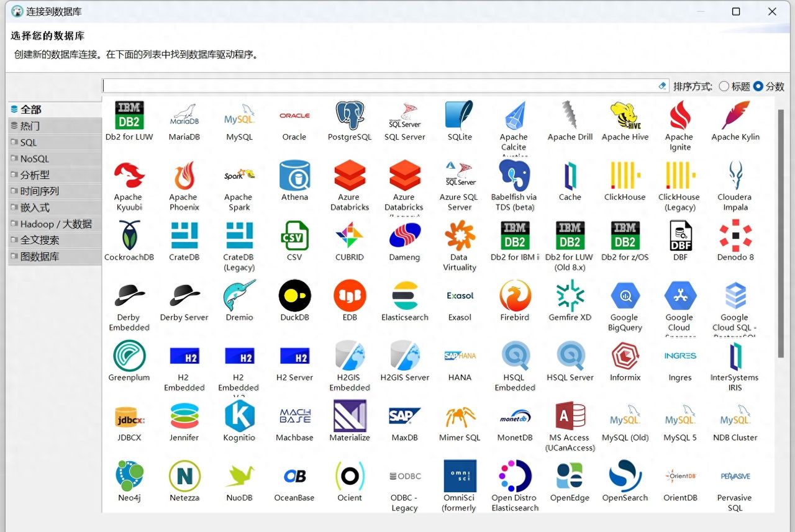Screen dimensions: 795x532
Task: Select the Informix driver
Action: click(x=625, y=356)
